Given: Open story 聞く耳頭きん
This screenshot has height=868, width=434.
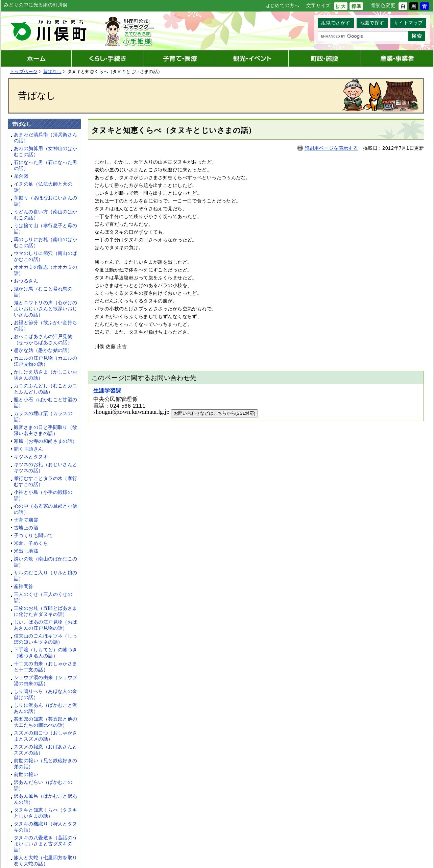Looking at the screenshot, I should pos(28,449).
